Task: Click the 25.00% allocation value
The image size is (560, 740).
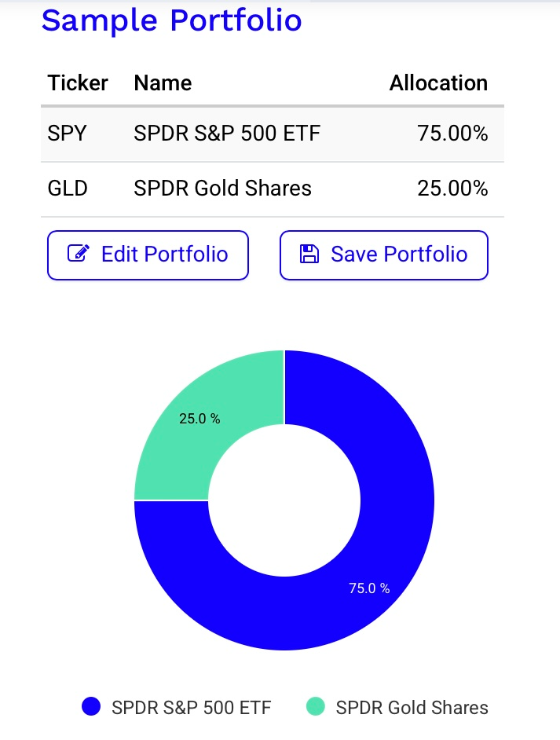Action: [x=452, y=189]
